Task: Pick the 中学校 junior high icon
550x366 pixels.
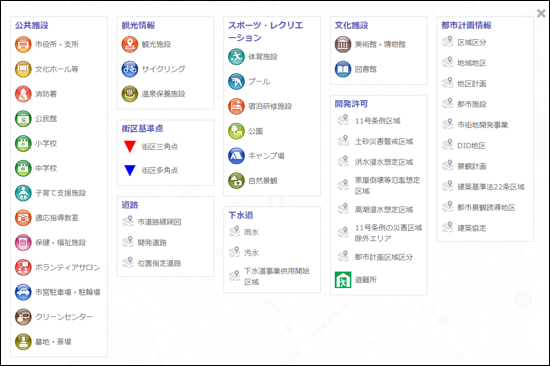Action: (x=23, y=168)
